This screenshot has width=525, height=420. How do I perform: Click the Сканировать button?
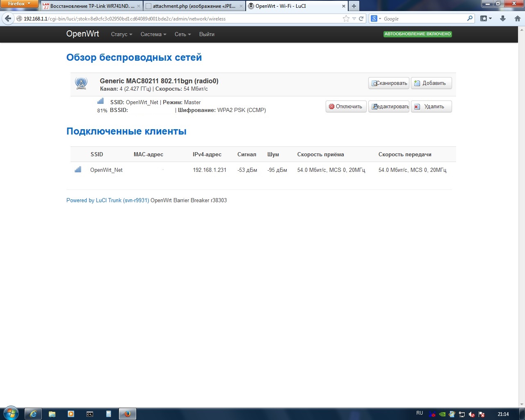[389, 83]
